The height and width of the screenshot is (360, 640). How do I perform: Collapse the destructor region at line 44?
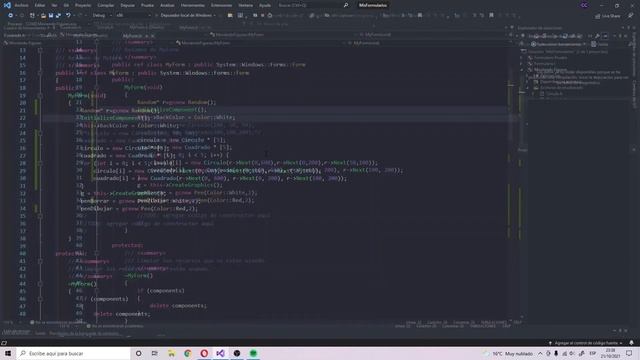tap(40, 284)
